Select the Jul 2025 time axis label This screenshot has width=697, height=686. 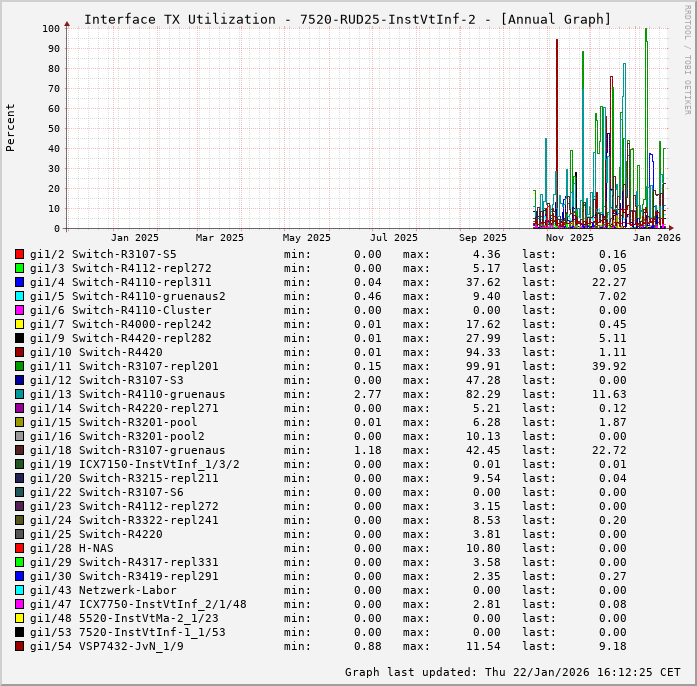click(x=394, y=238)
